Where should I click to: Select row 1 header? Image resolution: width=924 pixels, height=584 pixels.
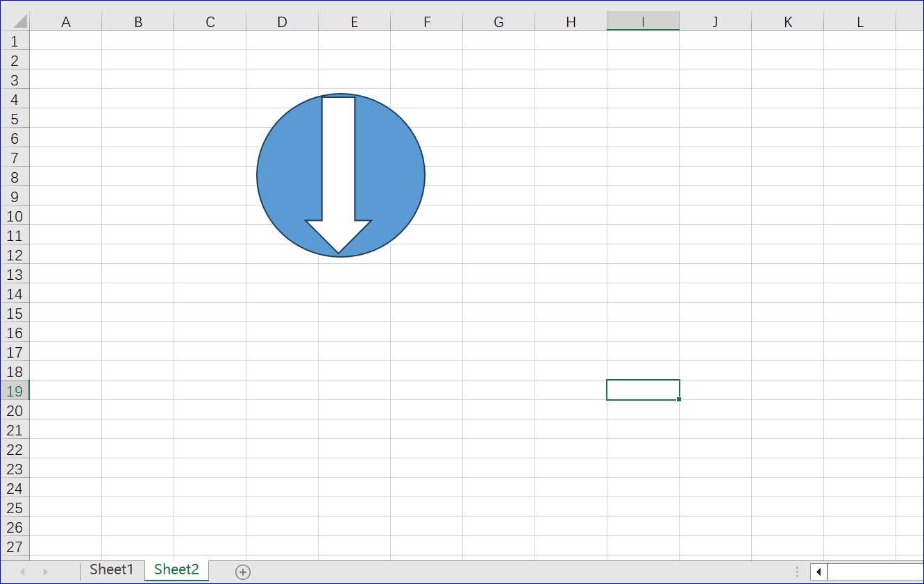coord(15,41)
